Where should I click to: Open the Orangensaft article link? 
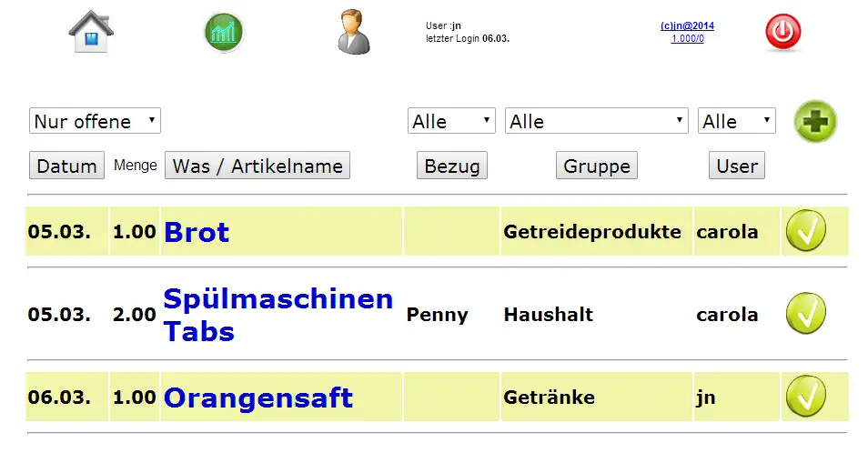tap(258, 398)
